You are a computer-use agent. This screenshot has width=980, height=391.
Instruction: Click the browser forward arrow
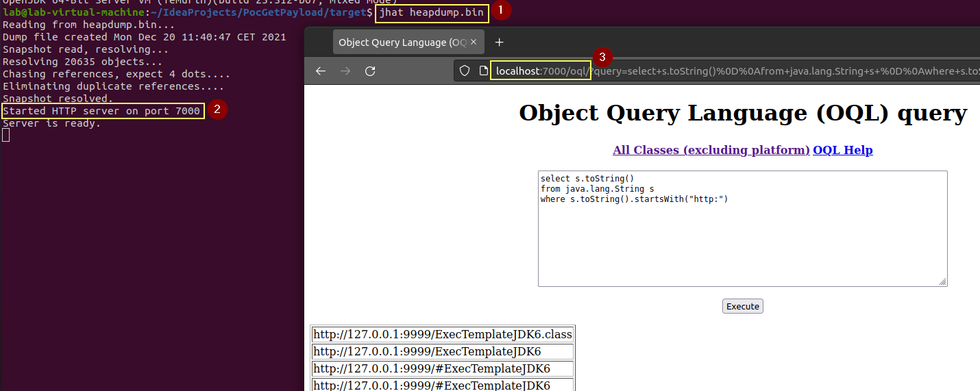[345, 71]
